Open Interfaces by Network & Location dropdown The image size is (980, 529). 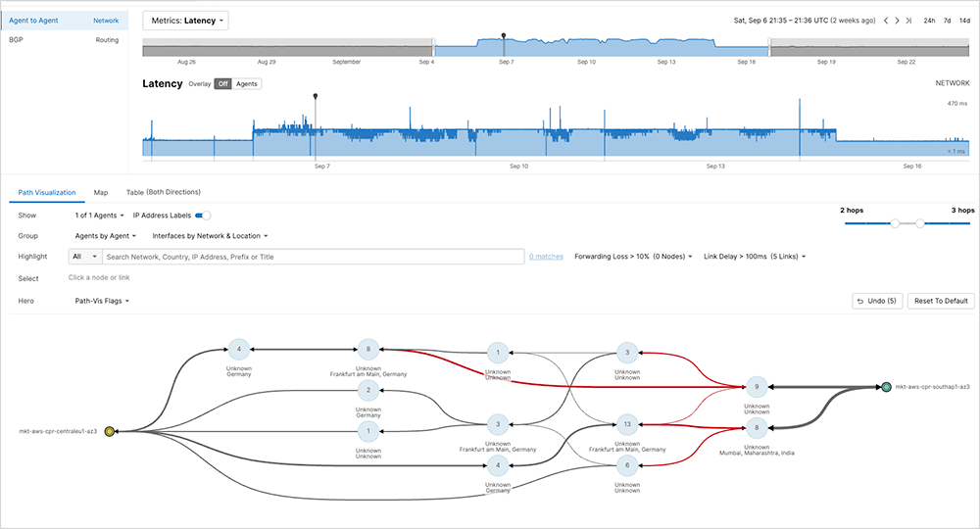coord(210,236)
